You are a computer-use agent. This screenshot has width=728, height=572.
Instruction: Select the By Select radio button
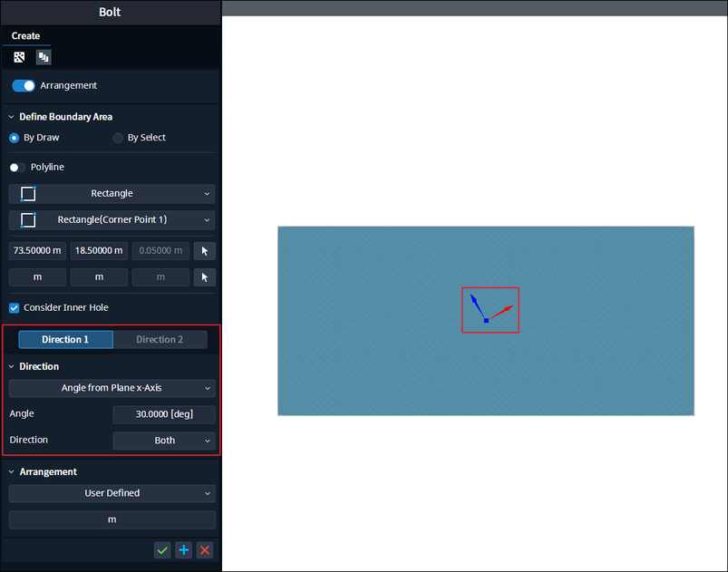pyautogui.click(x=118, y=138)
